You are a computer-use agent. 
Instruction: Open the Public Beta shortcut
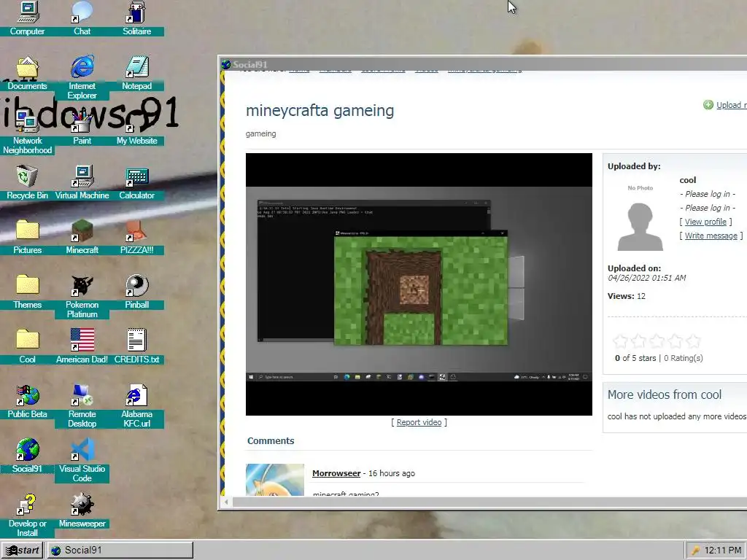(x=27, y=402)
